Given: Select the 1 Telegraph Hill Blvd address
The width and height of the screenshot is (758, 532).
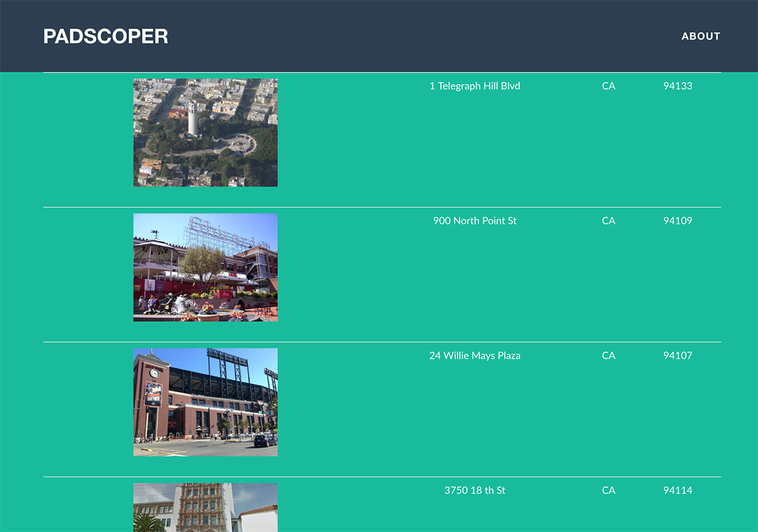Looking at the screenshot, I should [475, 86].
